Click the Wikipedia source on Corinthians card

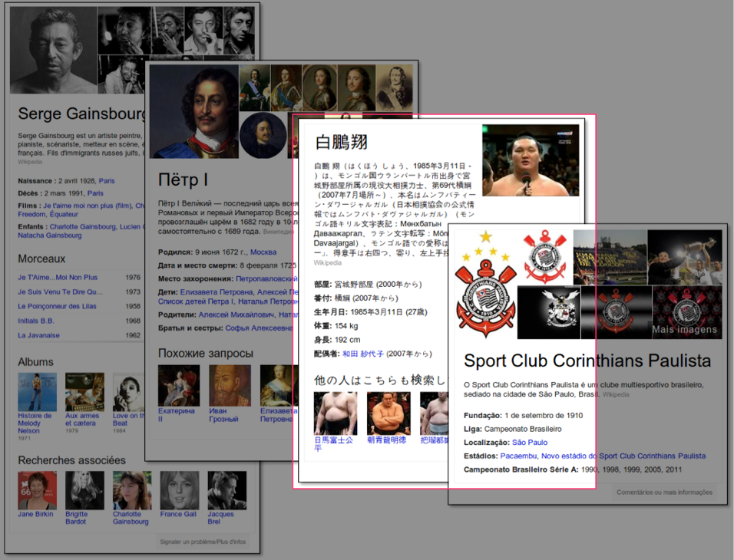(x=616, y=395)
